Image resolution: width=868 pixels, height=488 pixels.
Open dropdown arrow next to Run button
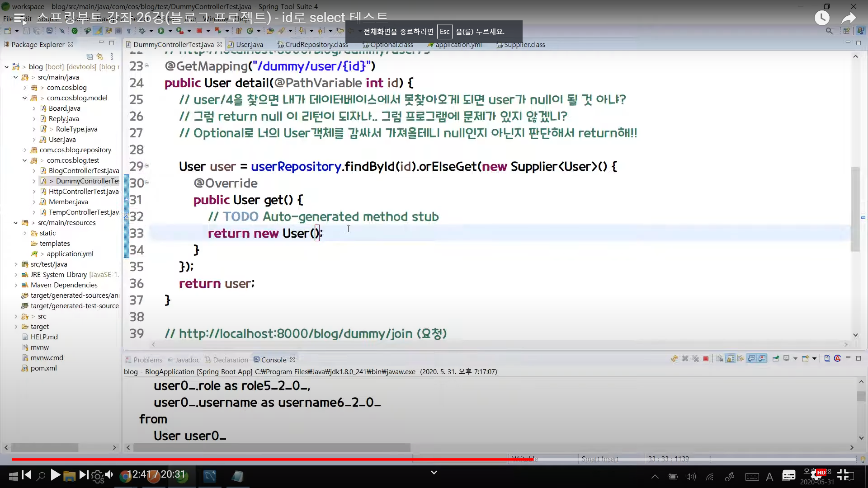(170, 31)
